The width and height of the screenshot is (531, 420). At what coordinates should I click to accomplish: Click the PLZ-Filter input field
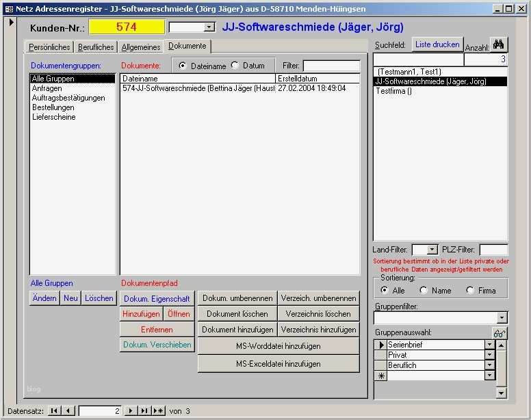click(x=494, y=250)
